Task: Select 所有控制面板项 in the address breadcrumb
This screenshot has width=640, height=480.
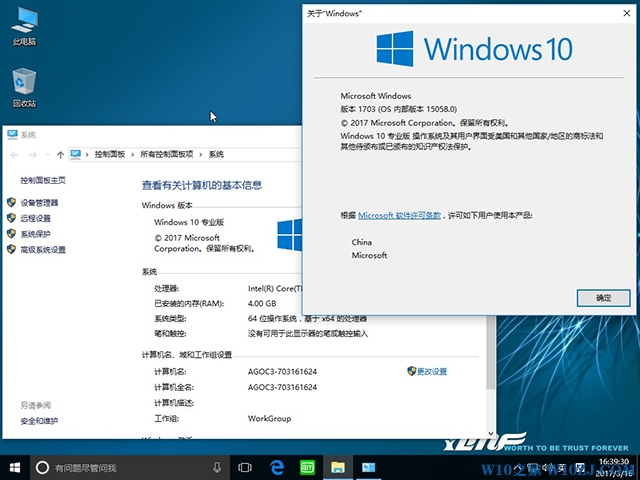Action: click(x=167, y=154)
